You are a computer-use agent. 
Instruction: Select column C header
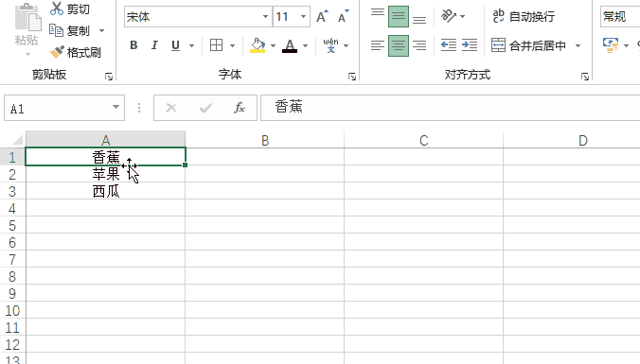[x=424, y=140]
